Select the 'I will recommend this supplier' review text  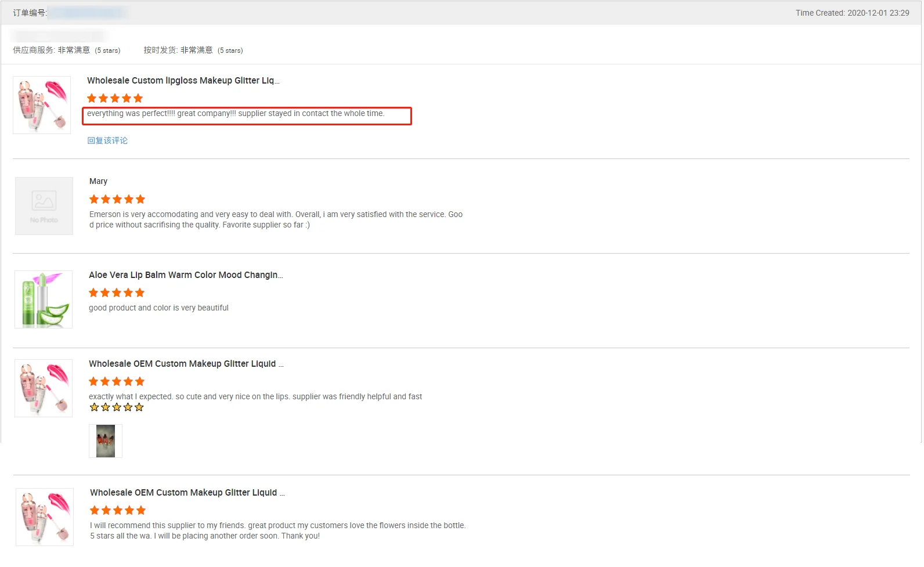[x=278, y=531]
